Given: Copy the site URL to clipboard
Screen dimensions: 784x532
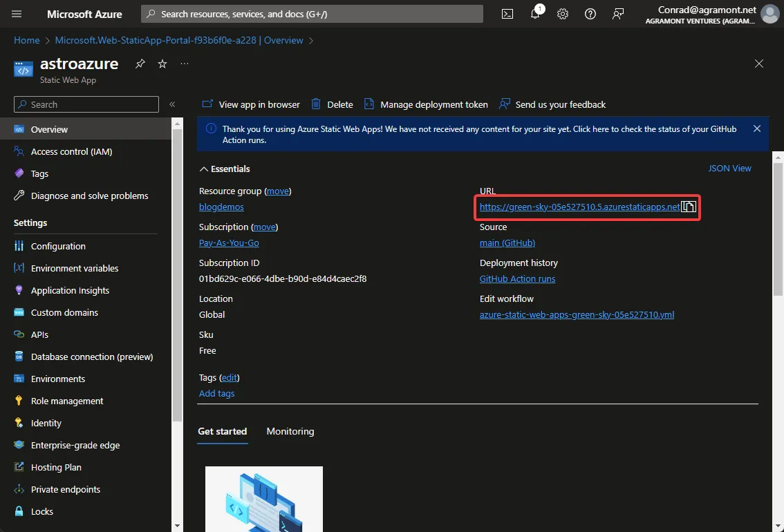Looking at the screenshot, I should coord(689,207).
